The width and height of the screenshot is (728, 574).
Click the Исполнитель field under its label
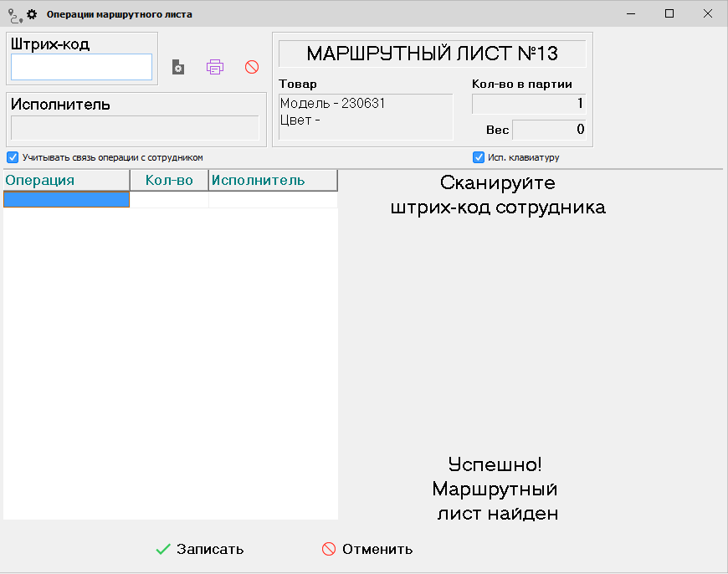tap(135, 128)
